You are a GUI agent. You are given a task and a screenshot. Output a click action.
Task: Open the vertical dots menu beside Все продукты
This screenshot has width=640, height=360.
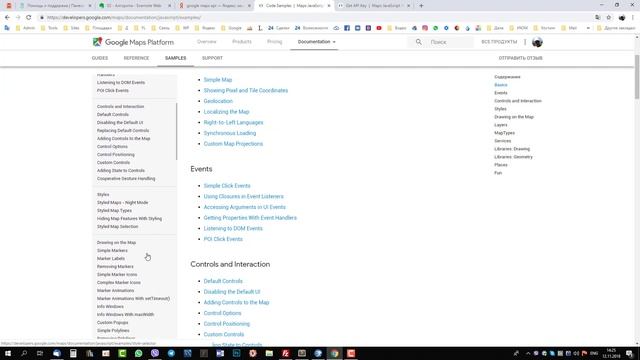[x=525, y=42]
